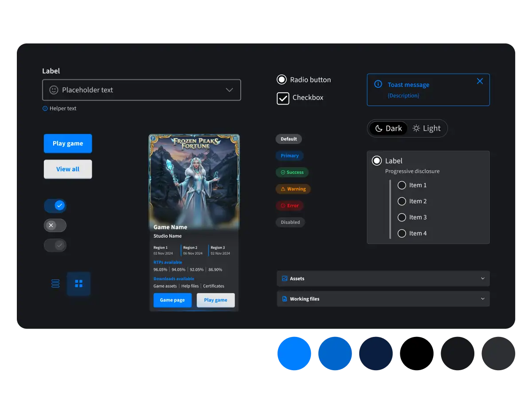
Task: Click the moon icon in the theme switcher
Action: [x=379, y=129]
